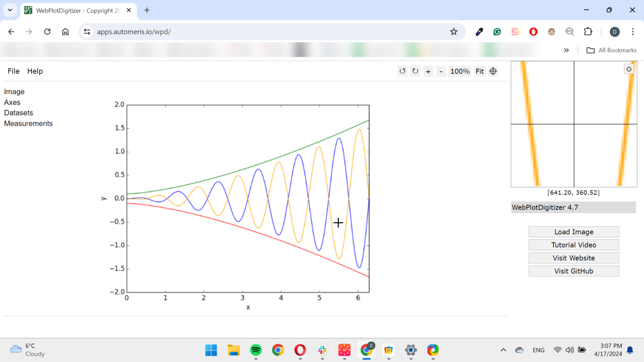
Task: Zoom in using the plus icon
Action: coord(428,71)
